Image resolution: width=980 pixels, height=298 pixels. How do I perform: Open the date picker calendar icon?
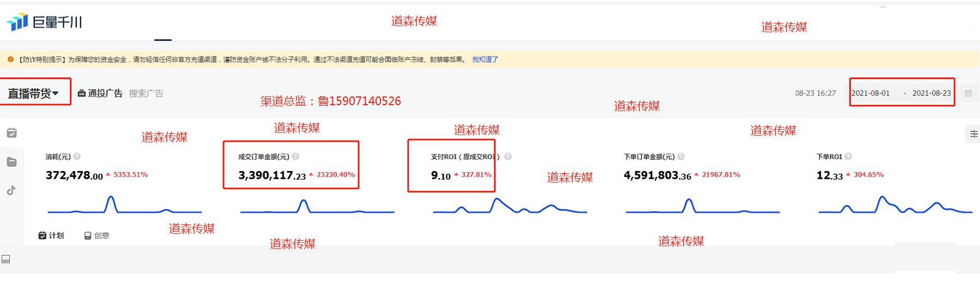click(968, 93)
